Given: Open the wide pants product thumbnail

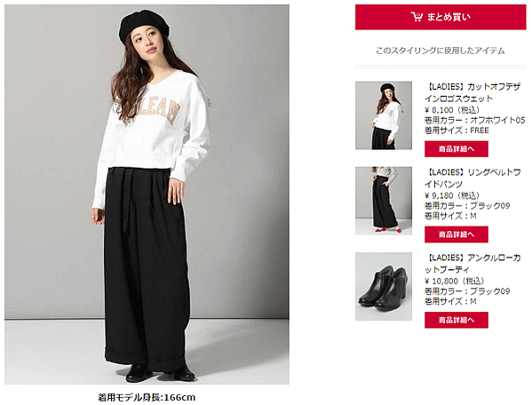Looking at the screenshot, I should pyautogui.click(x=384, y=201).
